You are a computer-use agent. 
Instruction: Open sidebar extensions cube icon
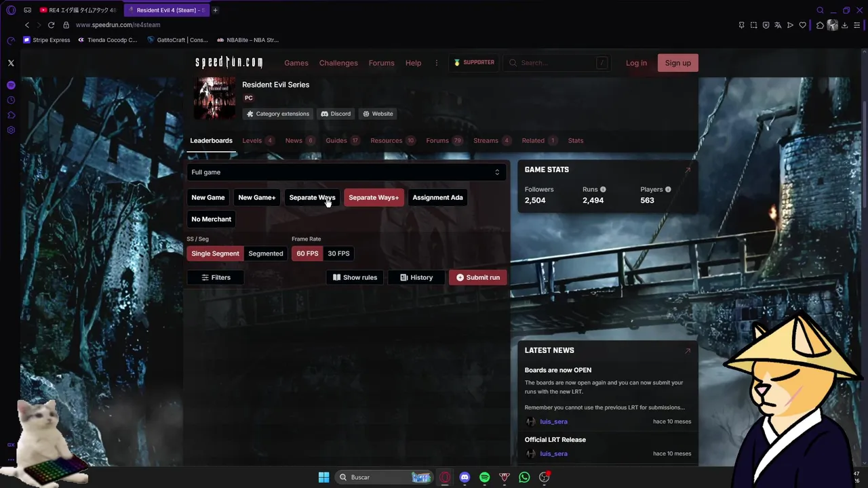click(11, 115)
